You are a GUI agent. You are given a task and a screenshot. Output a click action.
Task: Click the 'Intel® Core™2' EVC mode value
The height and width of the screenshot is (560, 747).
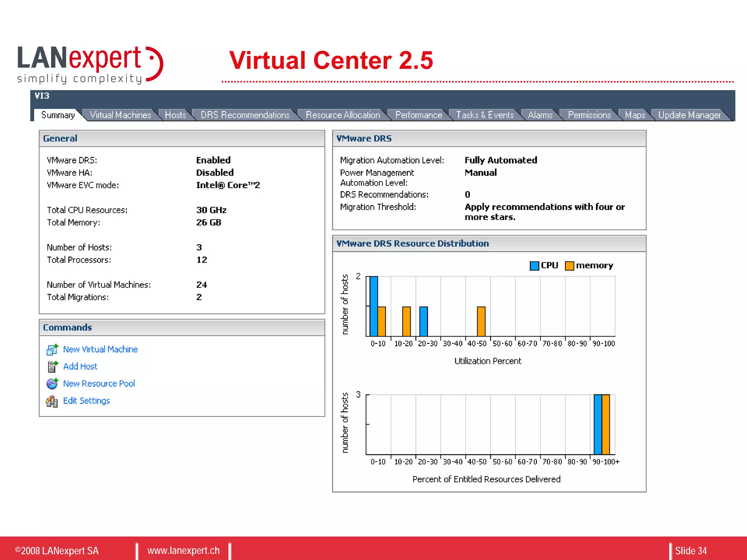coord(228,185)
